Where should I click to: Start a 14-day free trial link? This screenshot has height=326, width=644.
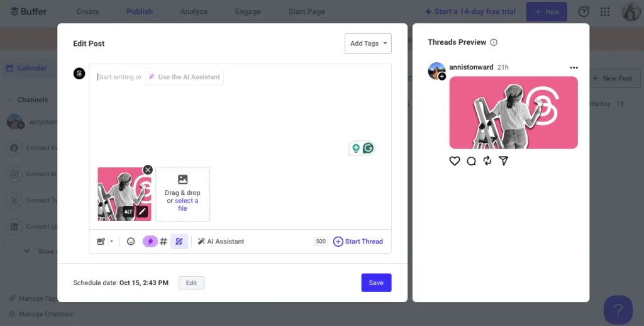coord(470,11)
